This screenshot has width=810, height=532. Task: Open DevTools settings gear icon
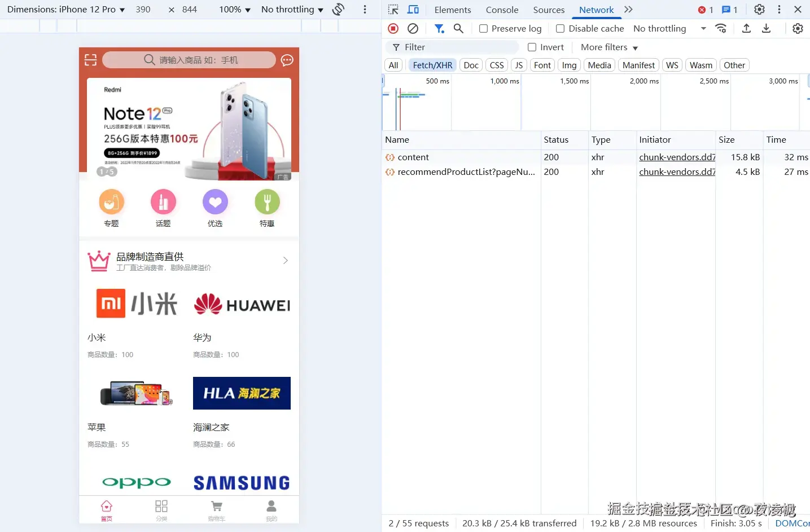click(x=760, y=10)
